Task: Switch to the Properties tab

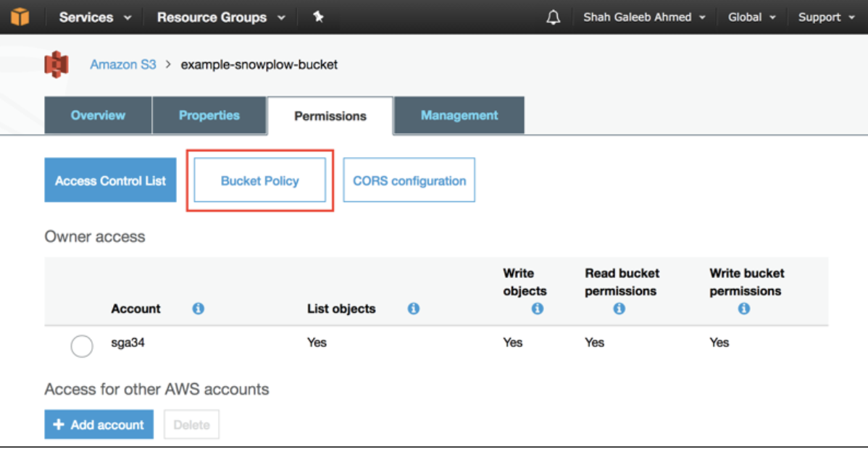Action: coord(209,115)
